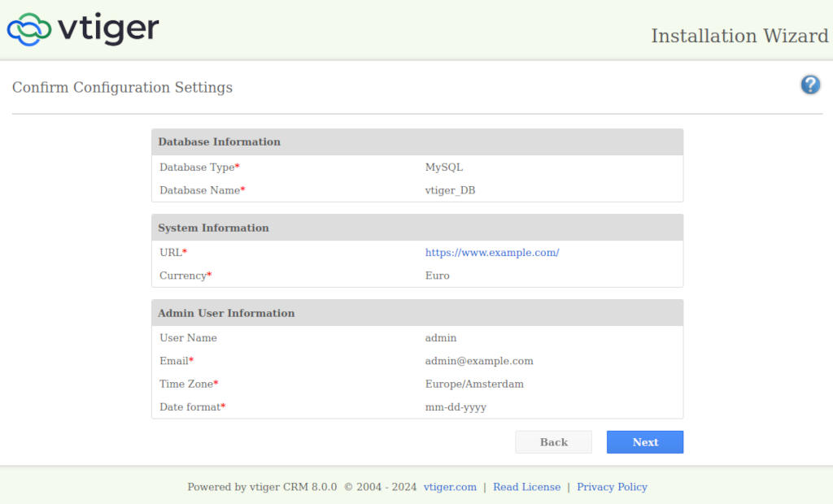Click the Database Information section header
Image resolution: width=833 pixels, height=504 pixels.
click(417, 141)
